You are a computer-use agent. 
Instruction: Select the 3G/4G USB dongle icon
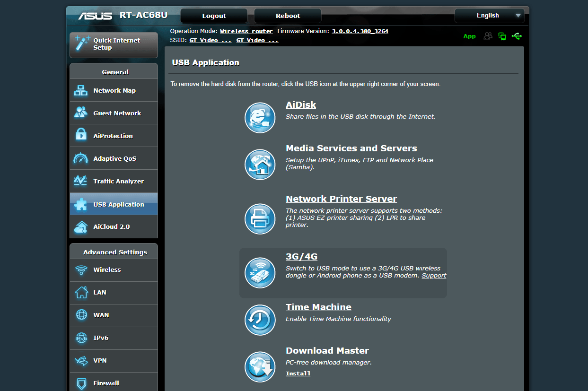click(x=260, y=273)
